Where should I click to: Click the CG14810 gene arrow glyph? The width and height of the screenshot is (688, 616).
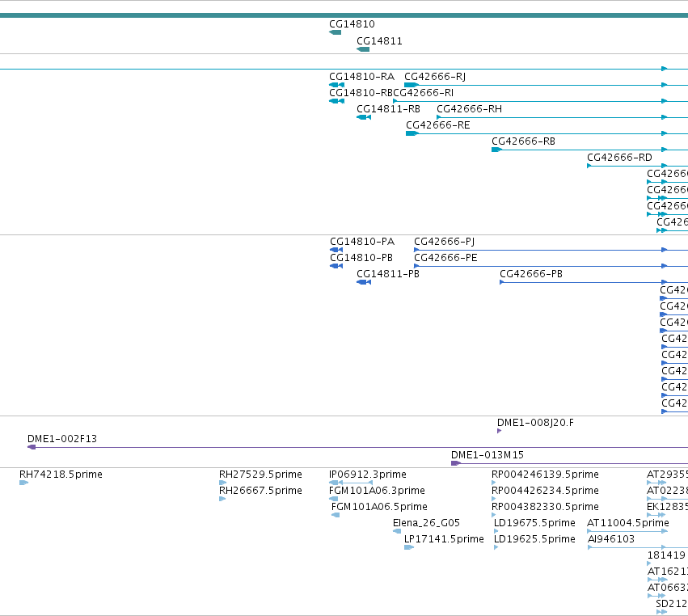(336, 32)
